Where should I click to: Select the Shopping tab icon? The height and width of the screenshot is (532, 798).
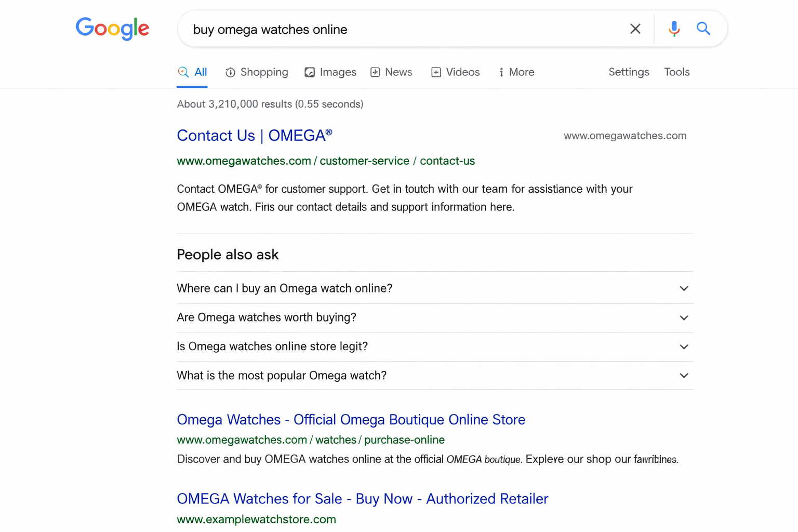(231, 72)
